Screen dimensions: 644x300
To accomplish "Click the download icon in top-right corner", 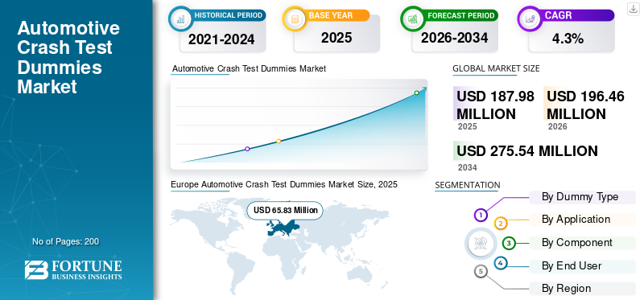I will click(633, 9).
